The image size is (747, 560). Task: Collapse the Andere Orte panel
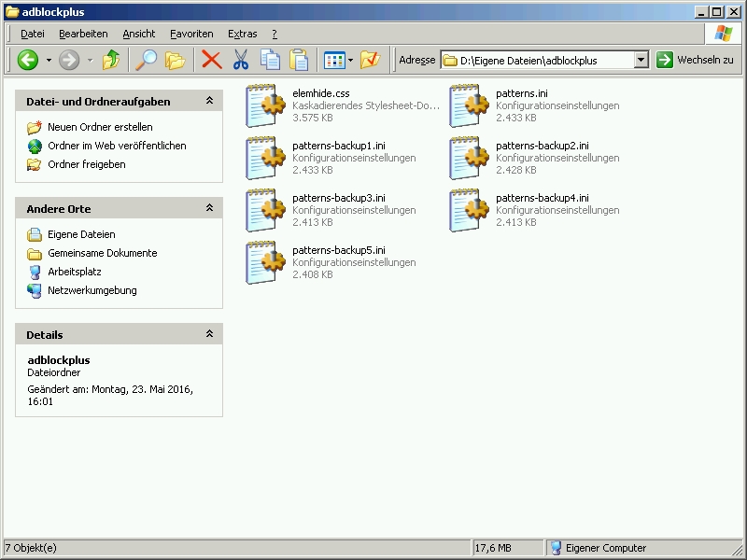pyautogui.click(x=209, y=208)
